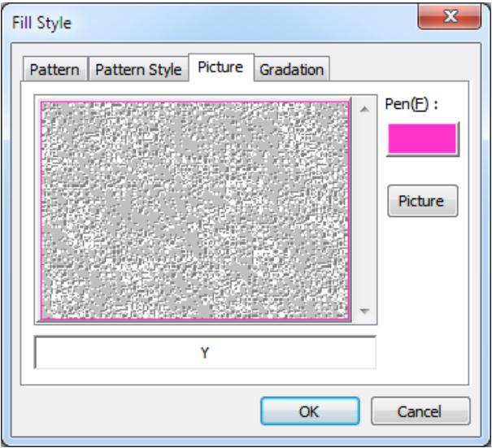The width and height of the screenshot is (492, 448).
Task: Click the magenta Pen color swatch
Action: click(423, 140)
